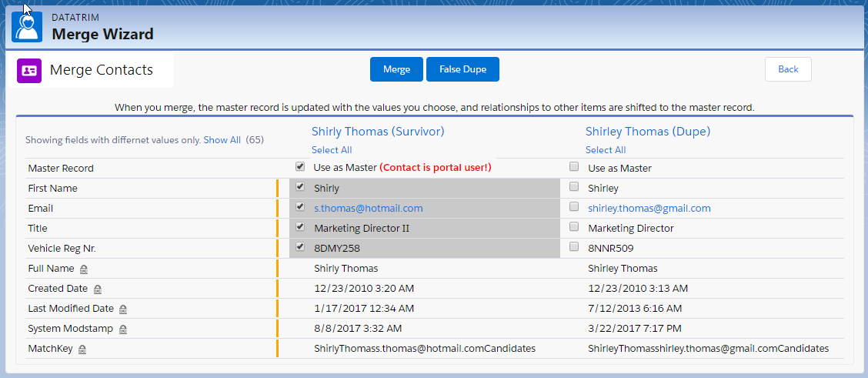868x378 pixels.
Task: Open Shirley Thomas (Dupe) record link
Action: [648, 132]
